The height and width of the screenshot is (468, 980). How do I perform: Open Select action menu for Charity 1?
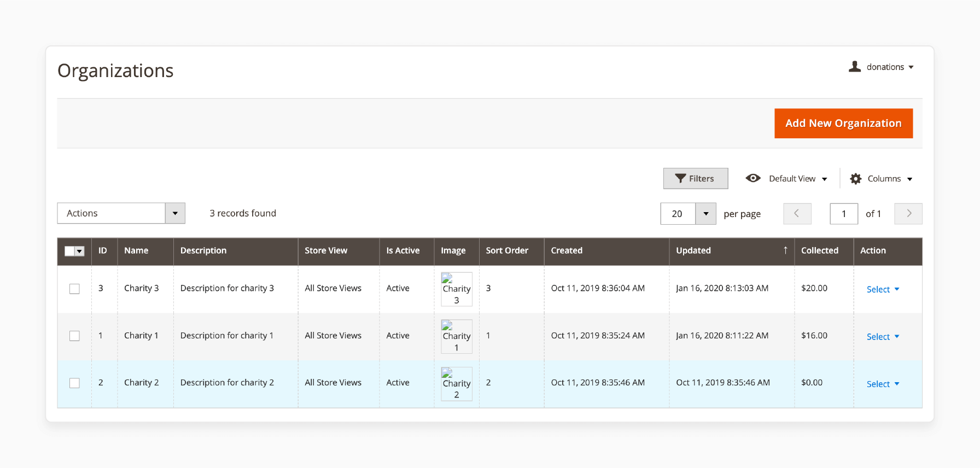(x=883, y=337)
